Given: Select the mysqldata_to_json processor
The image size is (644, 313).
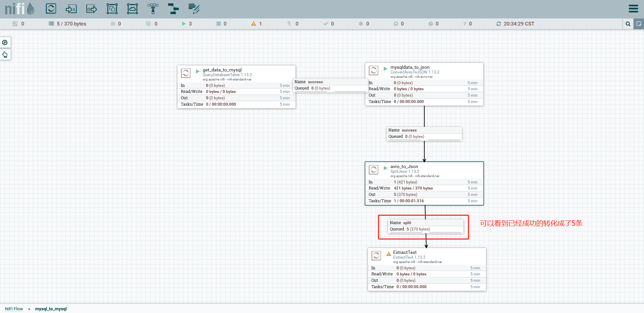Looking at the screenshot, I should coord(424,84).
